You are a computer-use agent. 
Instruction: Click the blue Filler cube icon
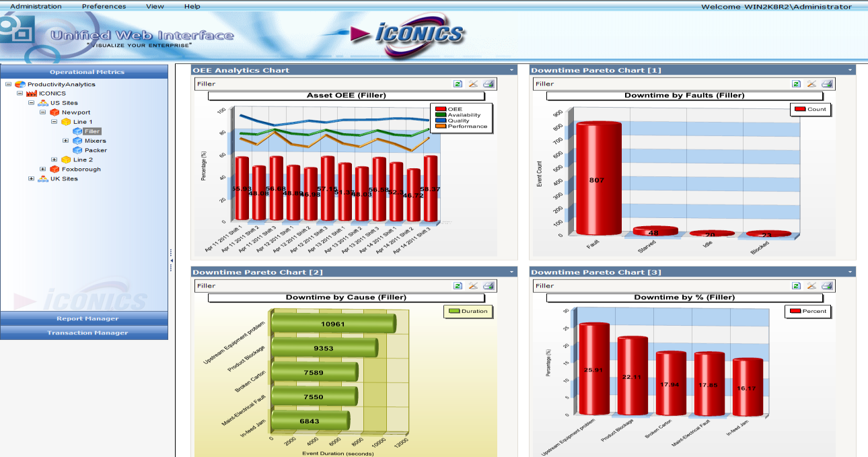(x=77, y=131)
